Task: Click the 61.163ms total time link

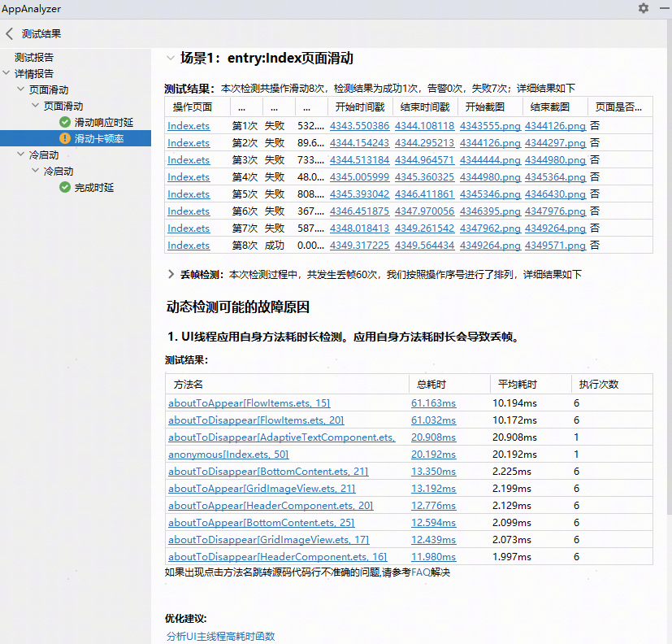Action: 433,403
